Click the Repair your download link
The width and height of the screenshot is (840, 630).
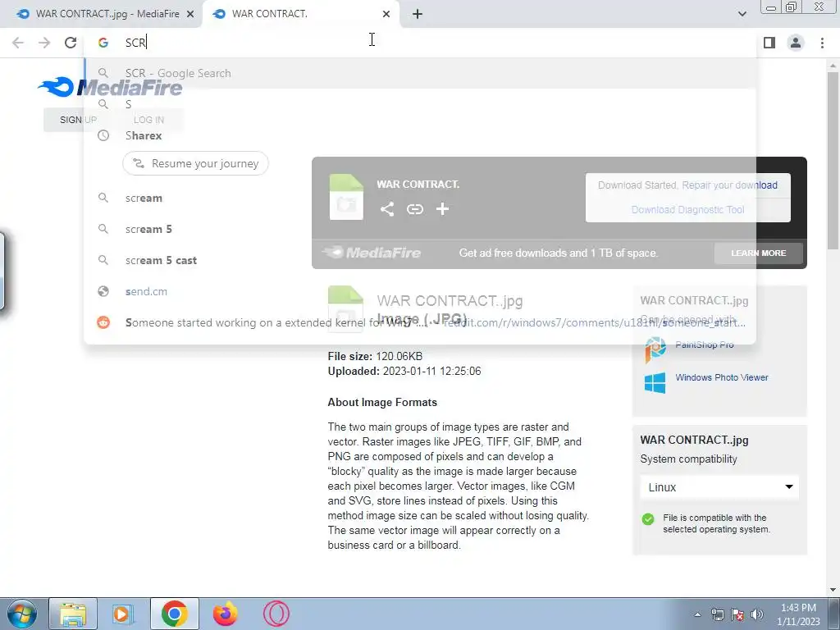(729, 185)
